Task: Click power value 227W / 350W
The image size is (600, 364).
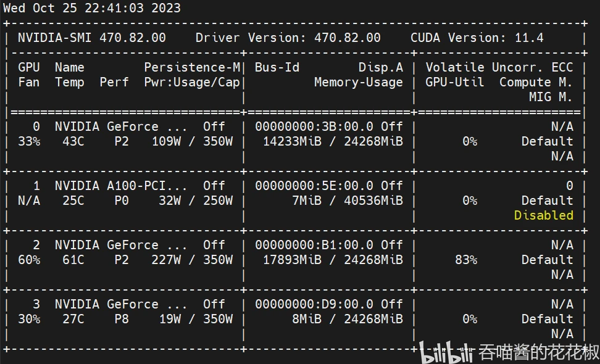Action: pyautogui.click(x=192, y=260)
